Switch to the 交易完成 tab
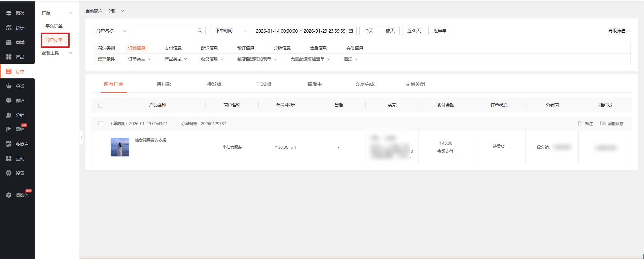 point(365,84)
